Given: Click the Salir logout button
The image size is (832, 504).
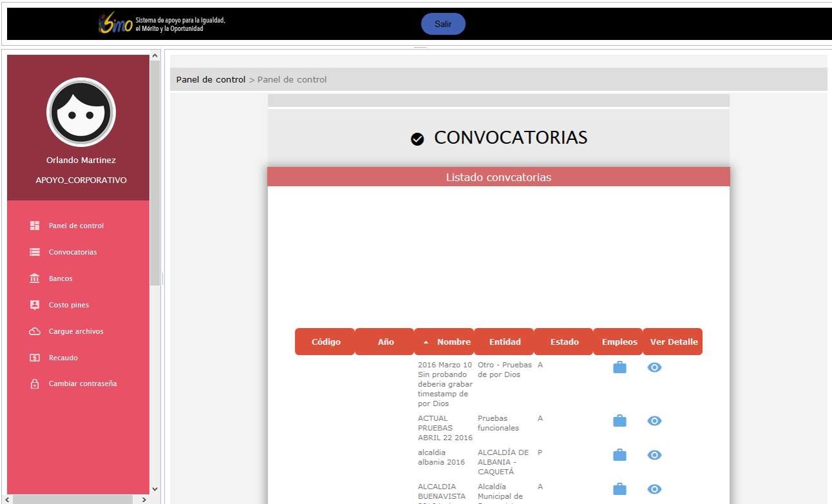Looking at the screenshot, I should [443, 24].
